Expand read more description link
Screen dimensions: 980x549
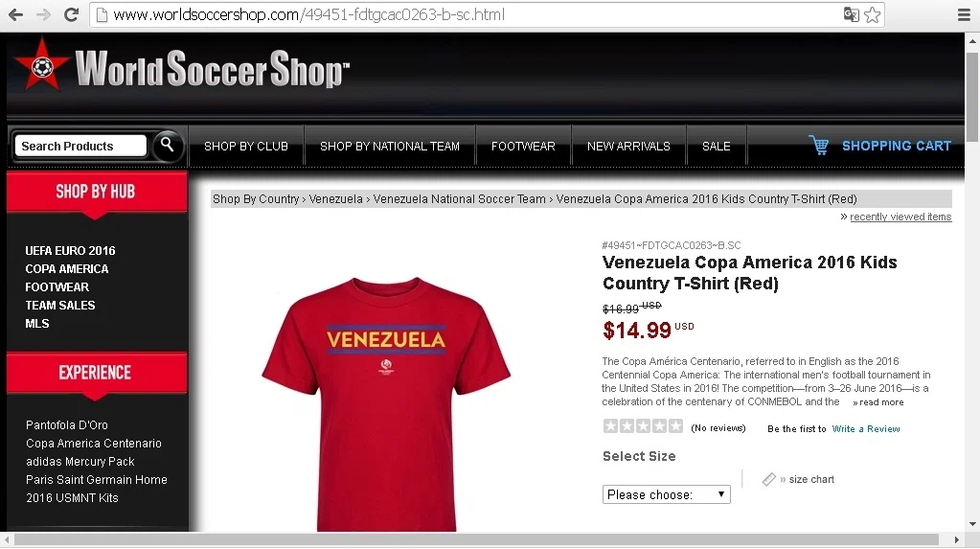click(878, 402)
